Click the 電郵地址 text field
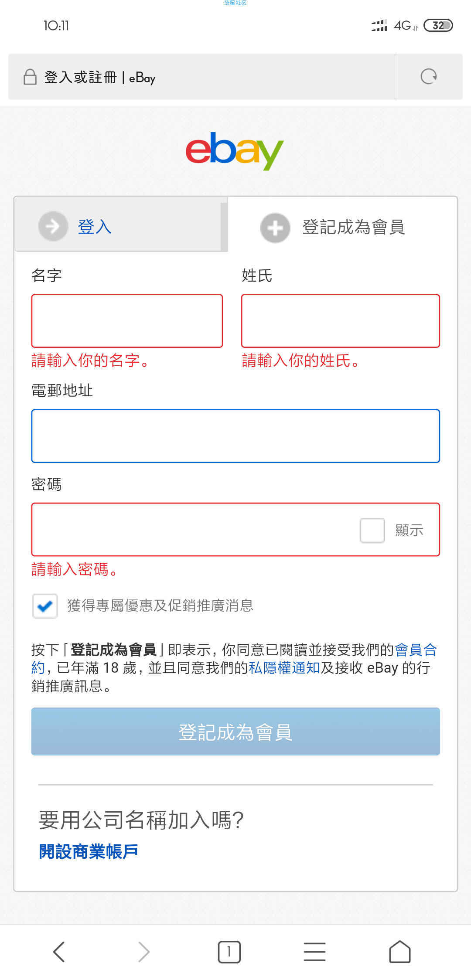Image resolution: width=471 pixels, height=980 pixels. (235, 436)
